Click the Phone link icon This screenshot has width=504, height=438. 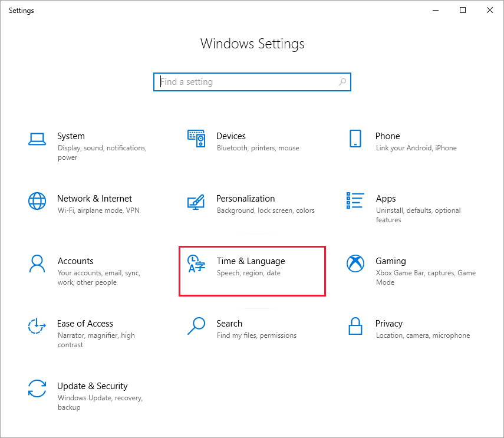(x=355, y=139)
